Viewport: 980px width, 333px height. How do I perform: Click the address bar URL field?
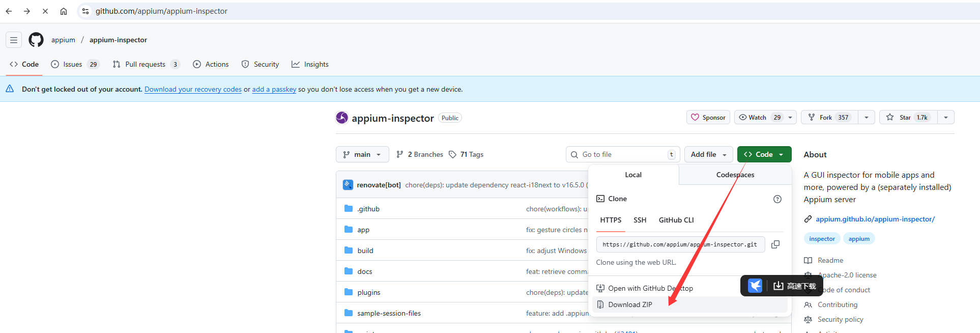pos(529,11)
